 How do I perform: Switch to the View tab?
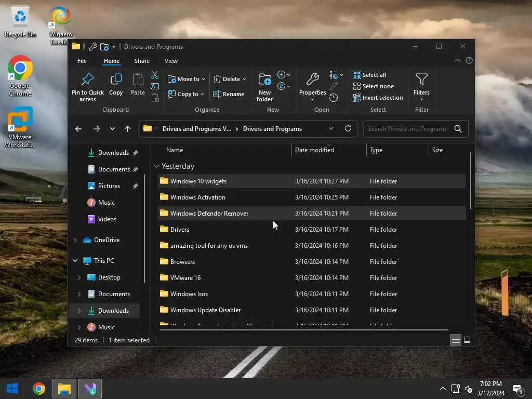click(x=171, y=61)
